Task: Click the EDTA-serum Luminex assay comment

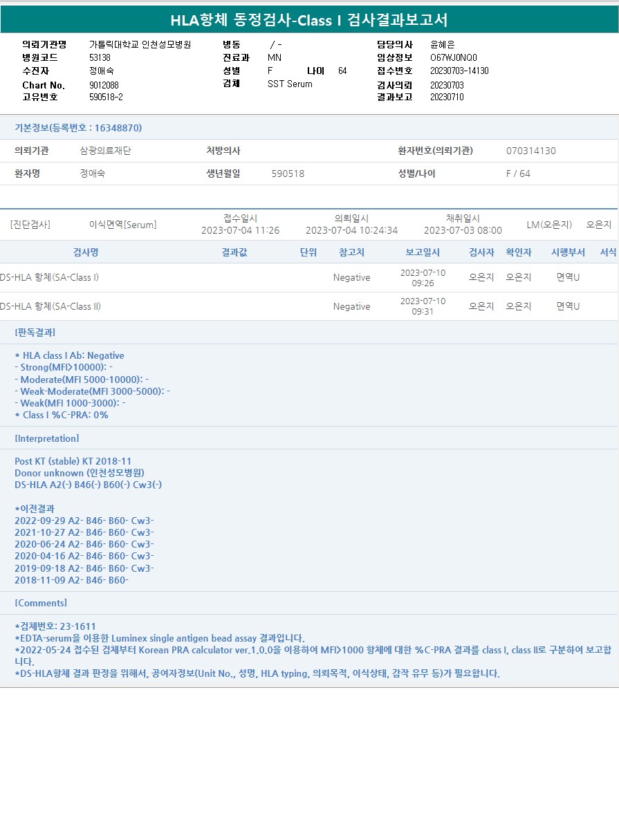Action: tap(160, 638)
